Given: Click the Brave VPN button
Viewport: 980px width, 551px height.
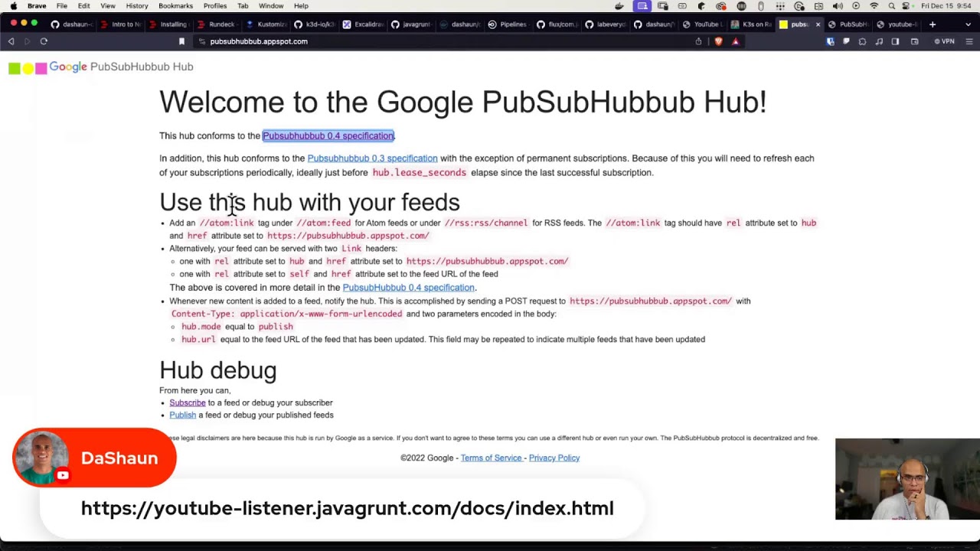Looking at the screenshot, I should click(944, 41).
